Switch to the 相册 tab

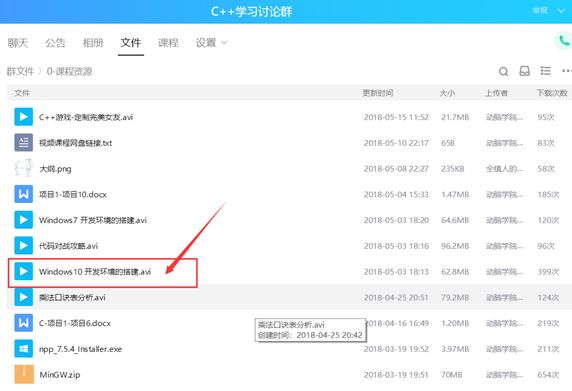(93, 43)
